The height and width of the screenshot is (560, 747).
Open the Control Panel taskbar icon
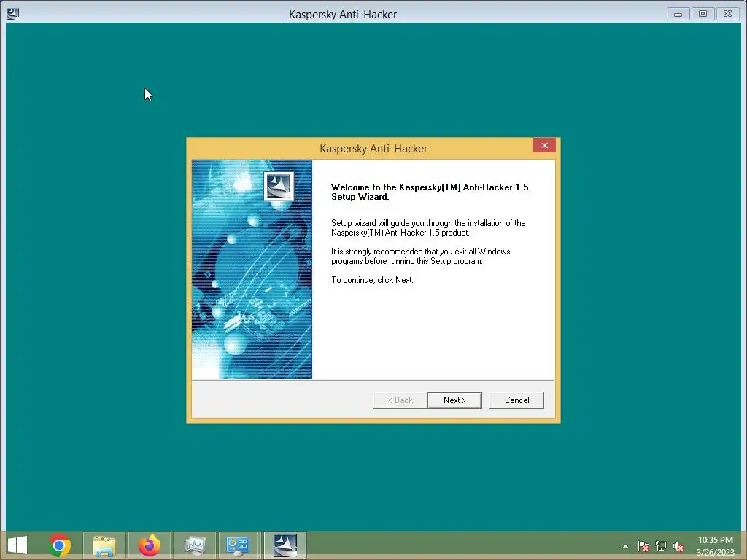pos(237,545)
